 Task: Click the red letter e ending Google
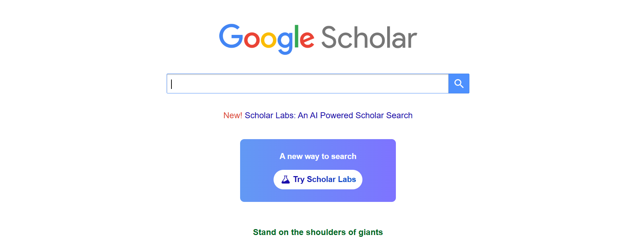coord(307,40)
